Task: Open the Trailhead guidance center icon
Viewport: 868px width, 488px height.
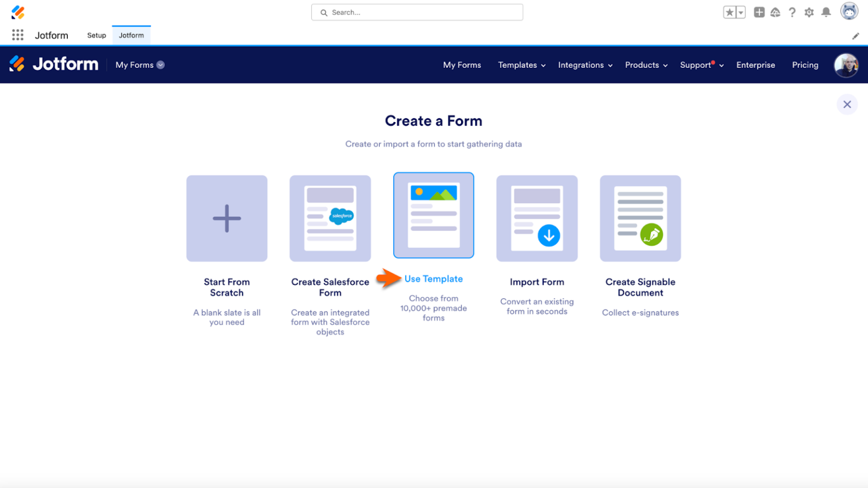Action: [x=776, y=12]
